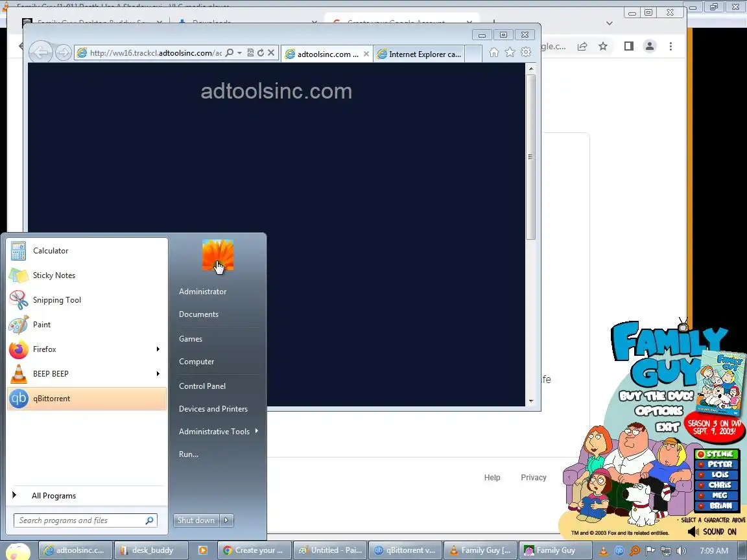Open the Shut down options arrow
Screen dimensions: 747x560
coord(226,520)
